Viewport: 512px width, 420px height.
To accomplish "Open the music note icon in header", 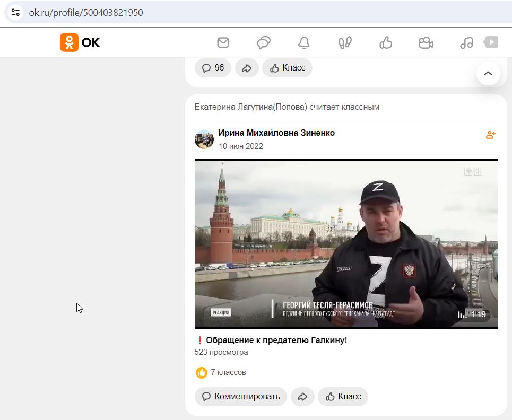I will [466, 43].
